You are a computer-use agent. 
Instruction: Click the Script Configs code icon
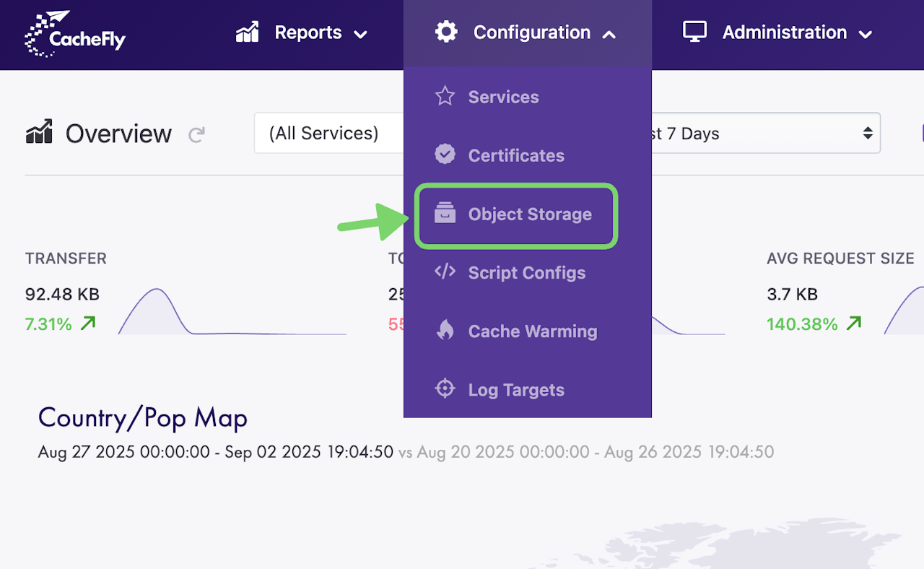click(x=445, y=272)
